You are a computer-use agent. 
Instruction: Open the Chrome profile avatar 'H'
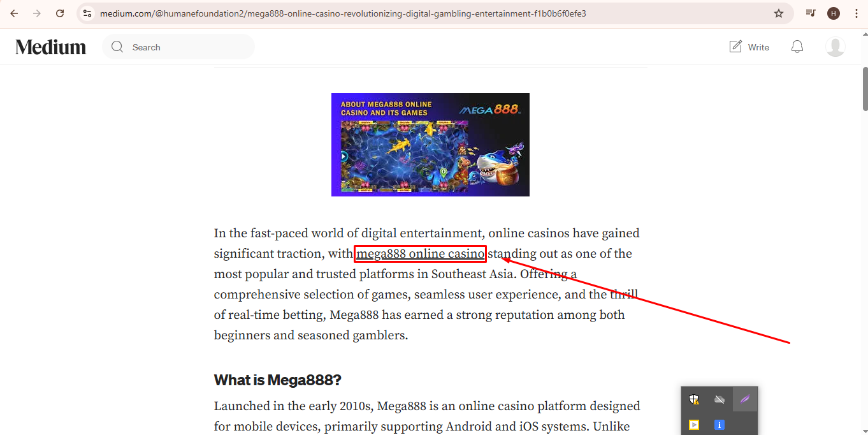834,13
